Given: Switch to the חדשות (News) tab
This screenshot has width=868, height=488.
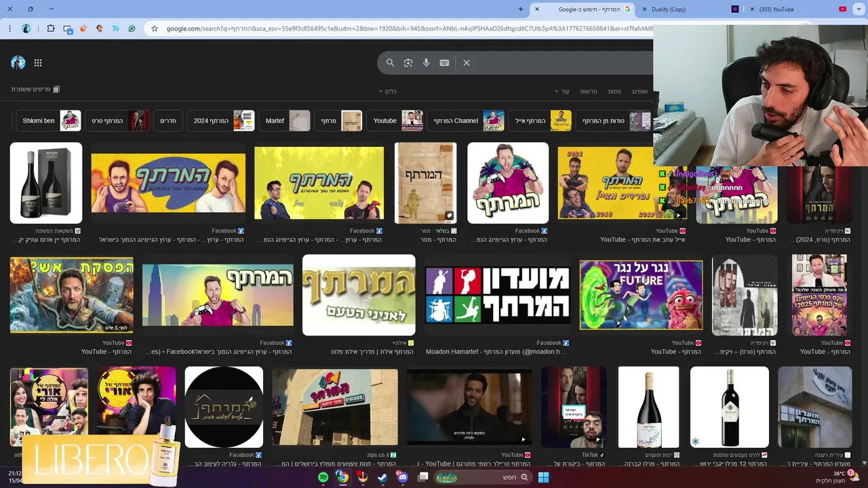Looking at the screenshot, I should click(589, 91).
